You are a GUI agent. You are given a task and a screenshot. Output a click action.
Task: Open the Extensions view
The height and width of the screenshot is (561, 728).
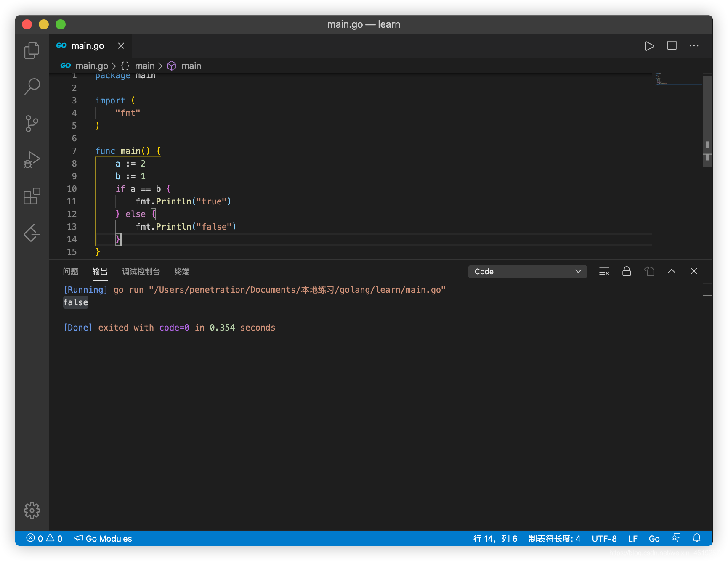tap(32, 196)
